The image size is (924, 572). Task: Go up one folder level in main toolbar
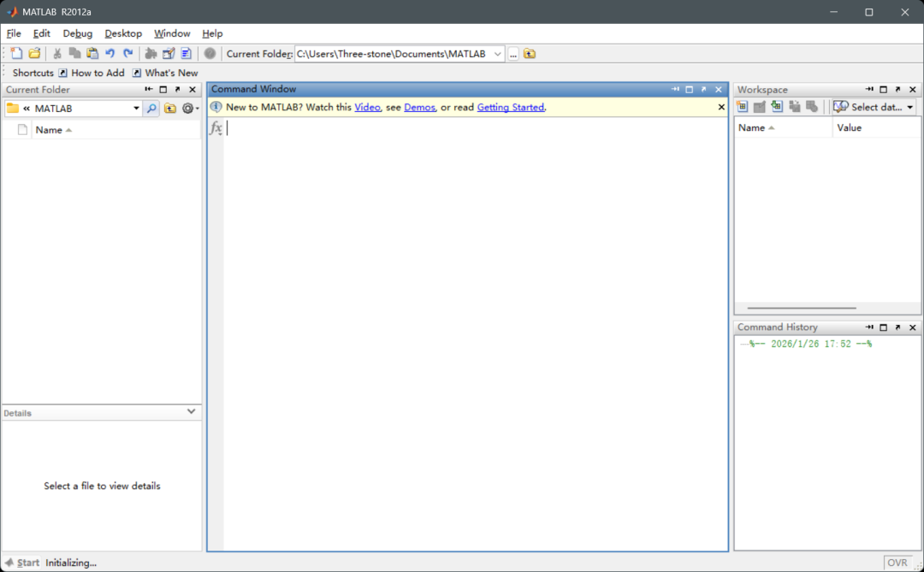coord(530,54)
